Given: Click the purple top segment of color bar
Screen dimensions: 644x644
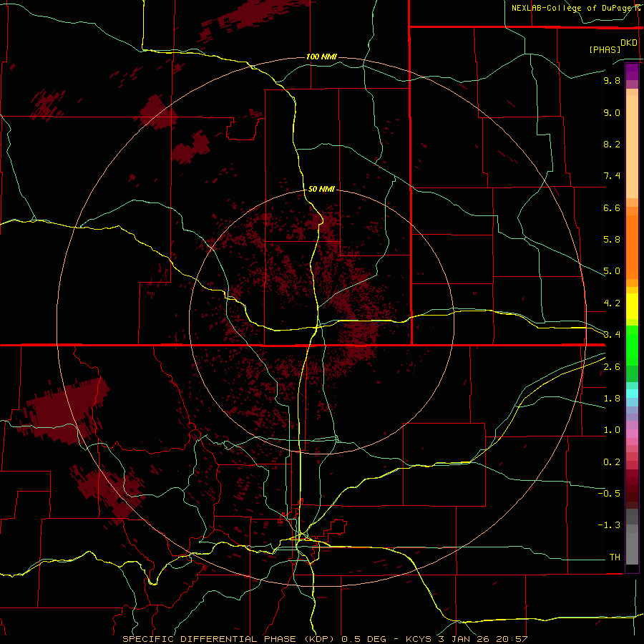Looking at the screenshot, I should pos(632,72).
